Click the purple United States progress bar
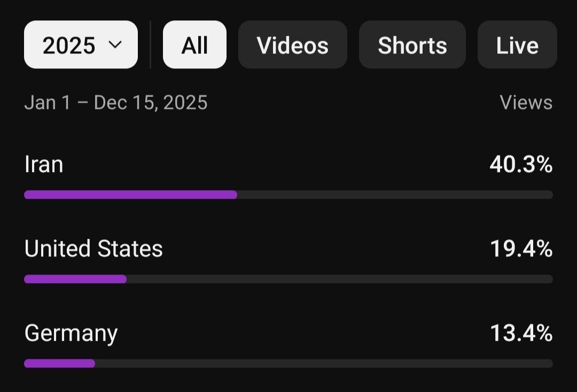Screen dimensions: 577x392 75,279
